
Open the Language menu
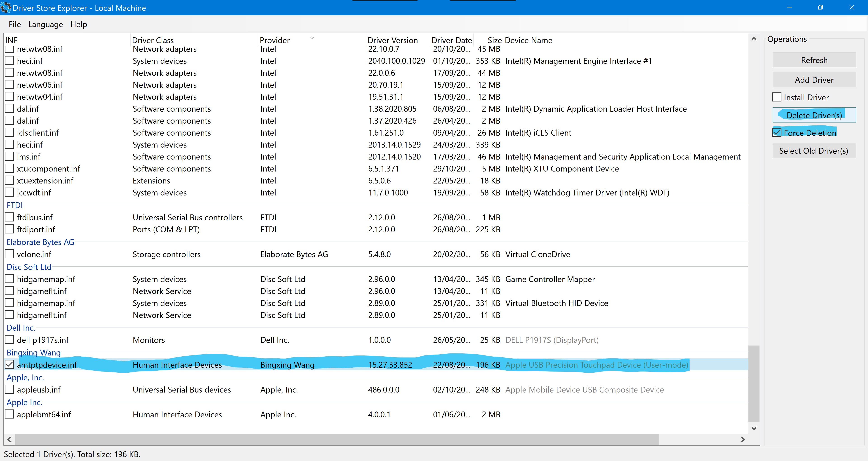click(45, 24)
